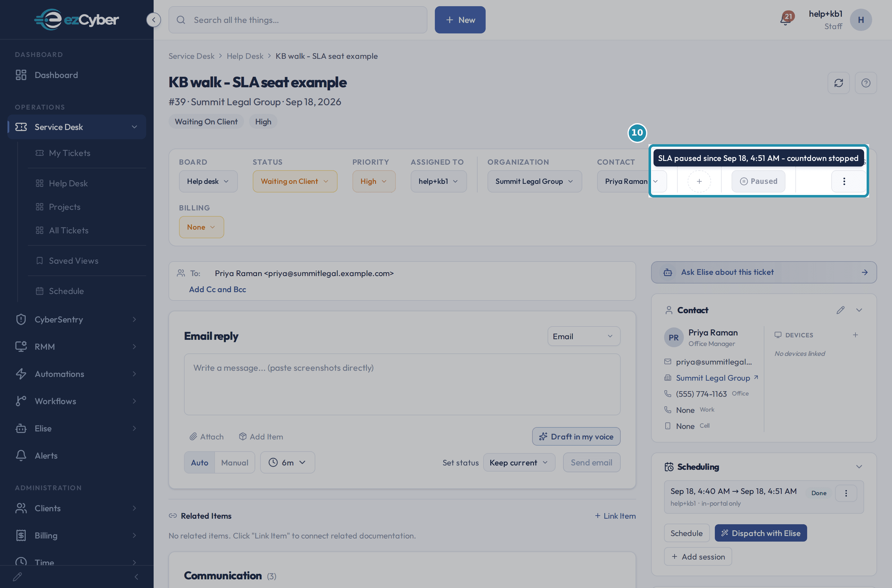The height and width of the screenshot is (588, 892).
Task: Expand Clients menu
Action: coord(77,508)
